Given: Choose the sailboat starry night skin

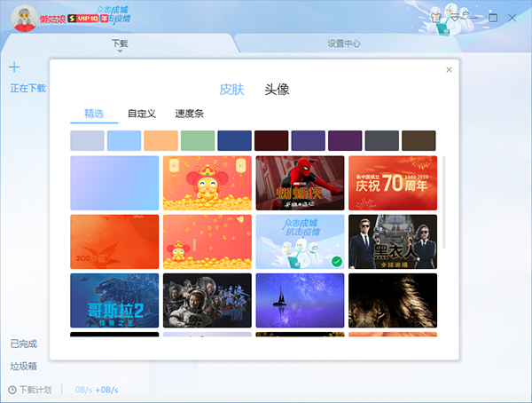Looking at the screenshot, I should pyautogui.click(x=300, y=300).
